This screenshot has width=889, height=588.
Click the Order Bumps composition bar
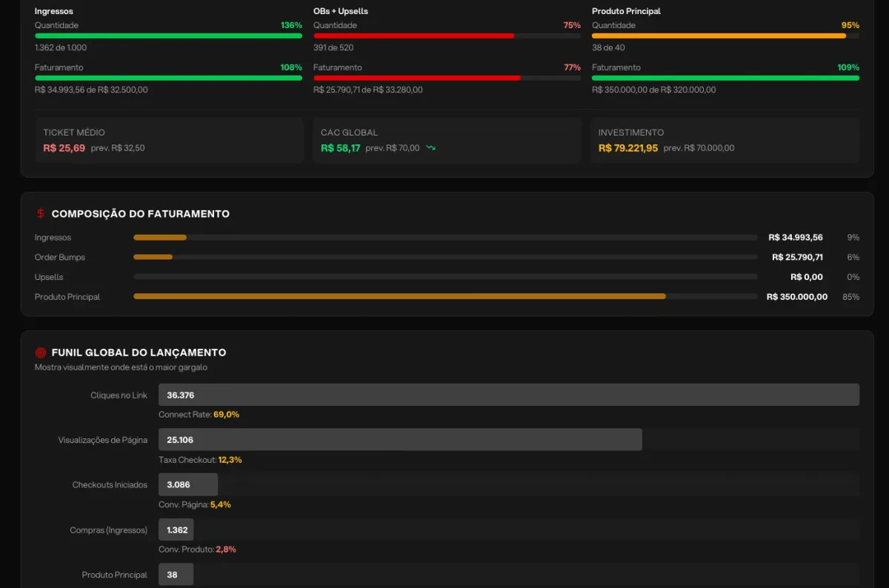[445, 257]
